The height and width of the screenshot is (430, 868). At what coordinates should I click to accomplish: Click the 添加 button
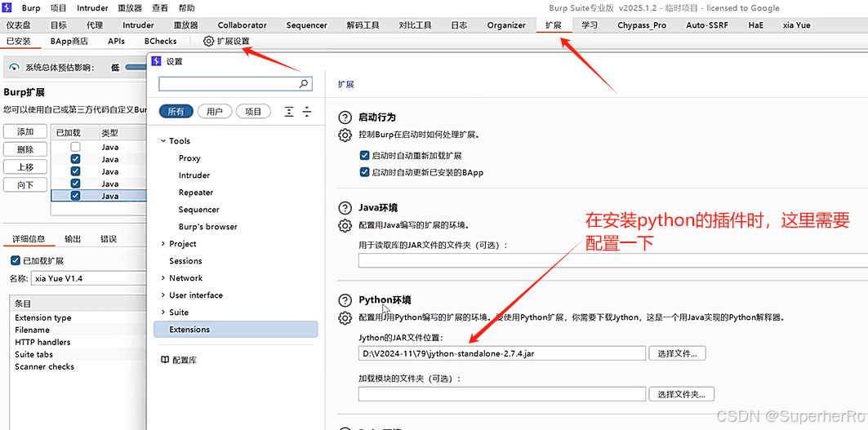pos(25,131)
